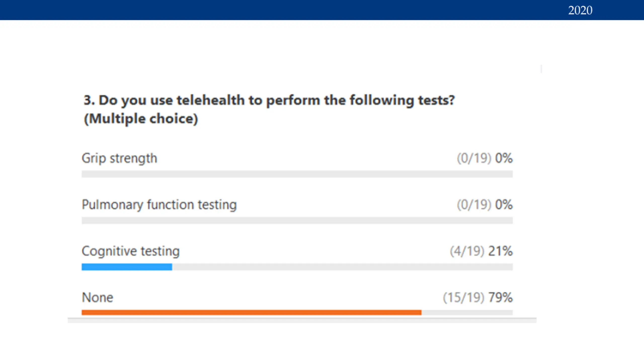The image size is (644, 362).
Task: Click the blue header banner
Action: [322, 10]
